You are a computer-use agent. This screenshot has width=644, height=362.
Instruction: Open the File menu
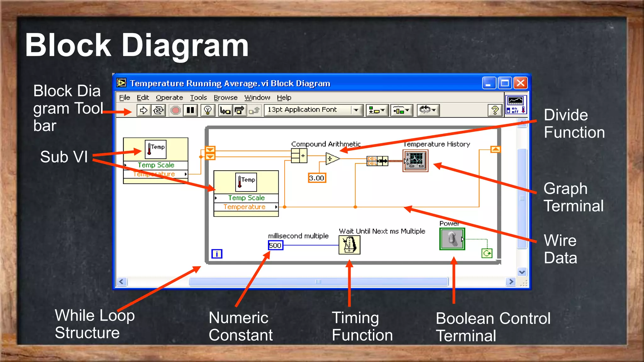point(125,97)
